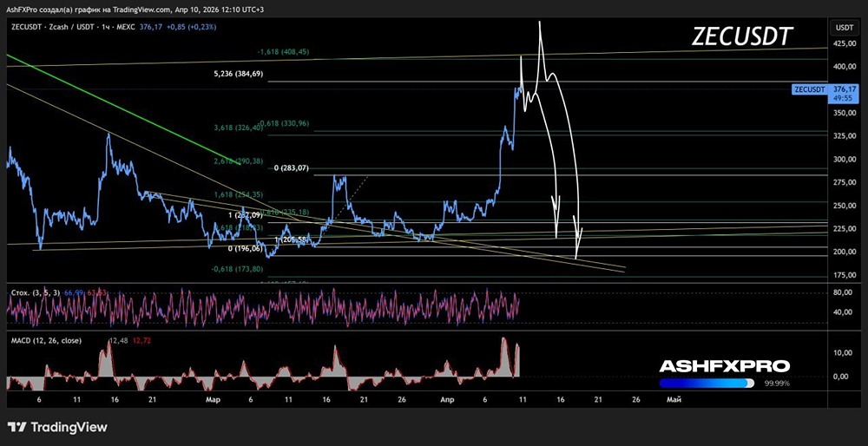Click the Апр month label on time axis

point(447,399)
